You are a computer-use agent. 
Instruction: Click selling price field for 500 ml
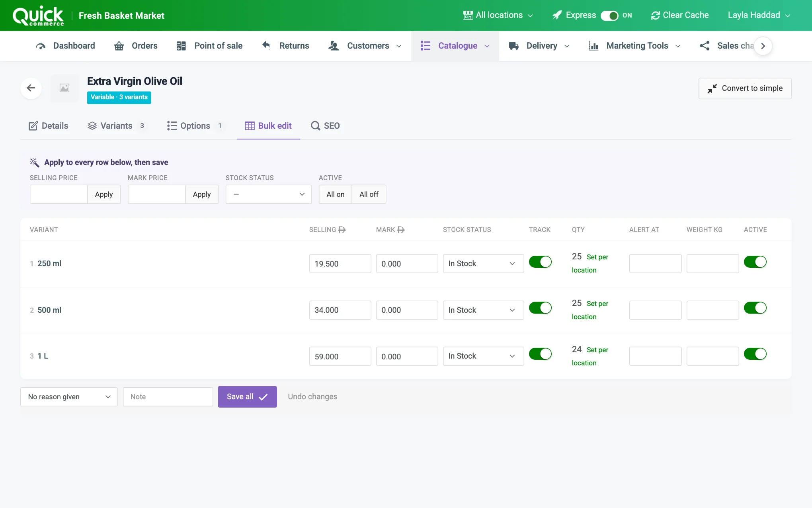coord(340,310)
